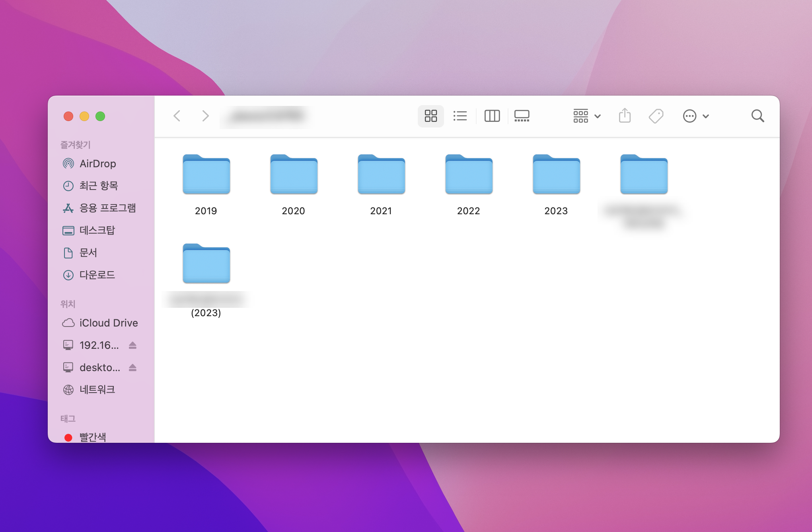The image size is (812, 532).
Task: Click the tag icon in toolbar
Action: coord(656,116)
